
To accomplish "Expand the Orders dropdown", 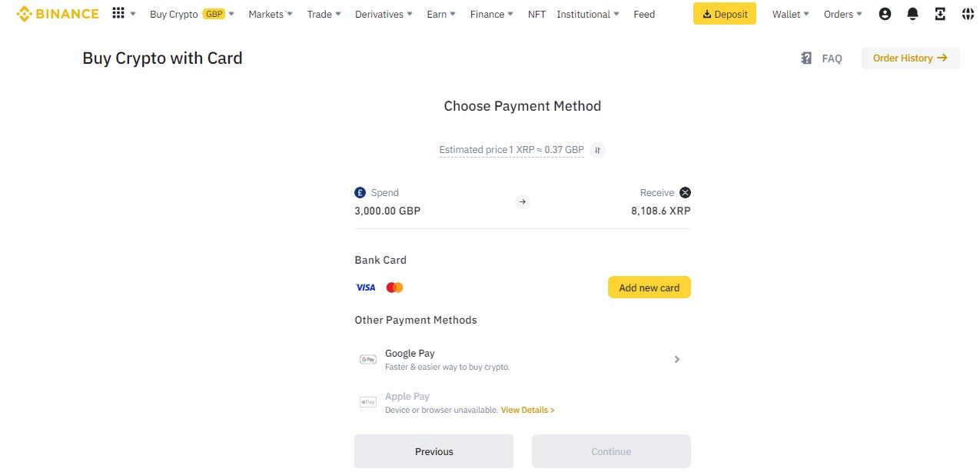I will [x=842, y=14].
